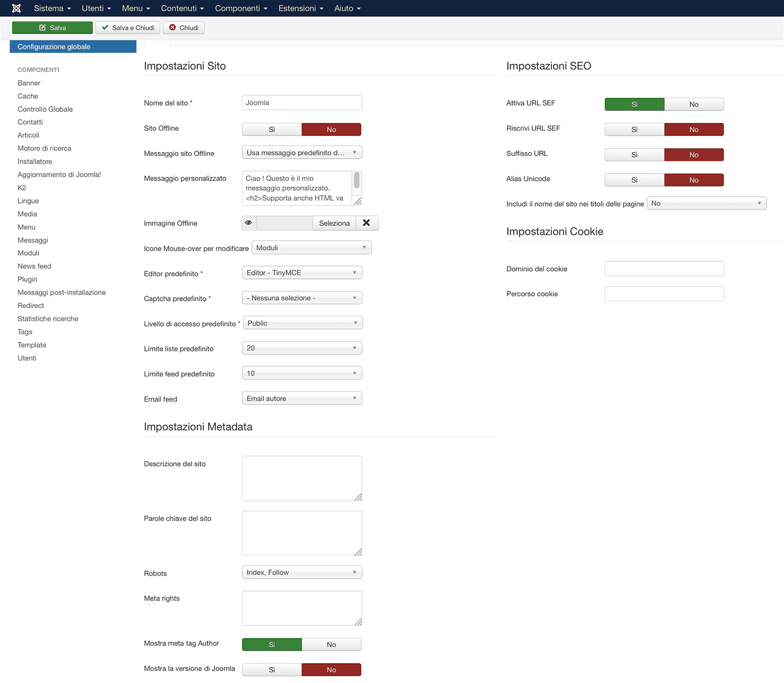
Task: Open the Sistema menu
Action: pyautogui.click(x=52, y=8)
